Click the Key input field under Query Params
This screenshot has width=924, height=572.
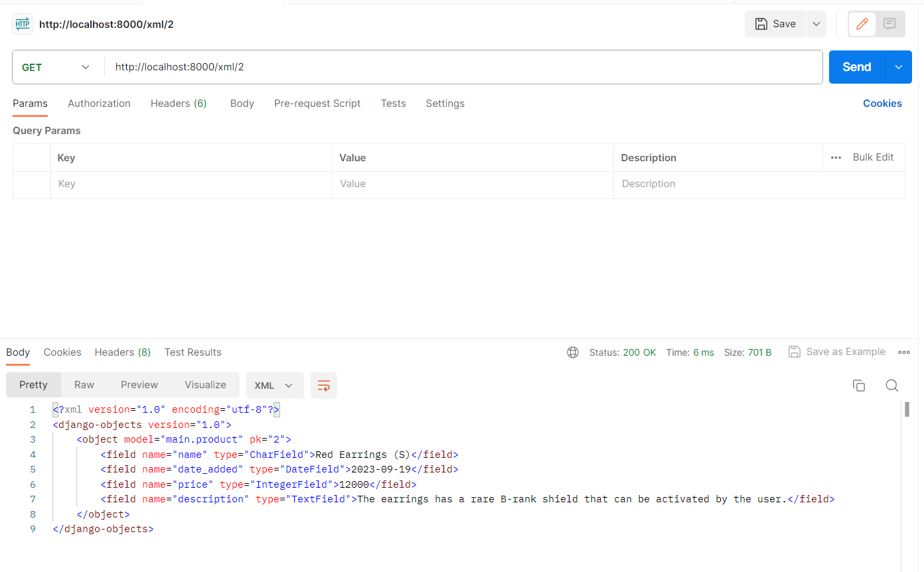pos(191,184)
